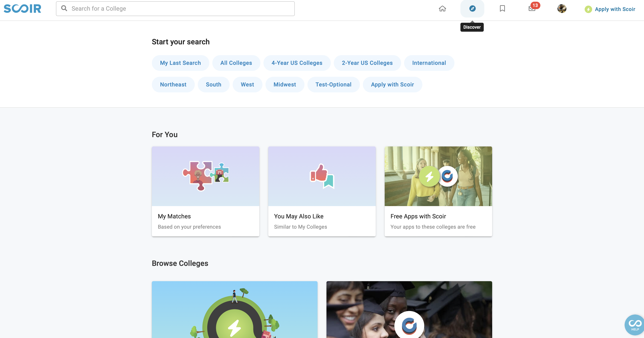Screen dimensions: 644x338
Task: Choose the Test-Optional filter chip
Action: coord(333,85)
